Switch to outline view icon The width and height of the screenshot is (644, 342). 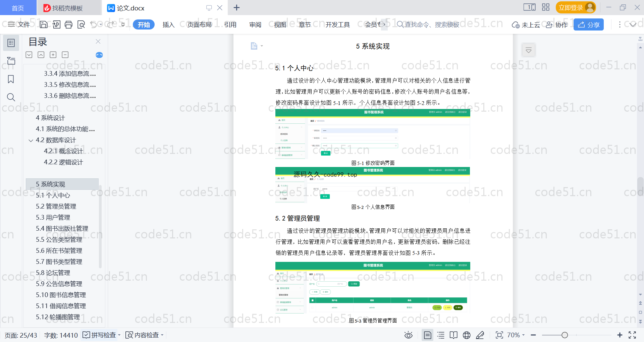tap(441, 335)
